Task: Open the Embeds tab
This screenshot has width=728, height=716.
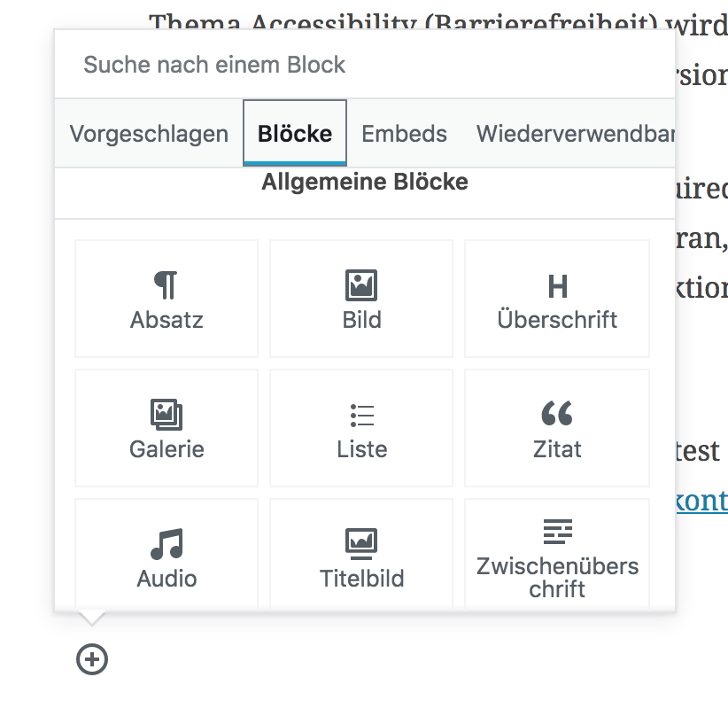Action: (404, 134)
